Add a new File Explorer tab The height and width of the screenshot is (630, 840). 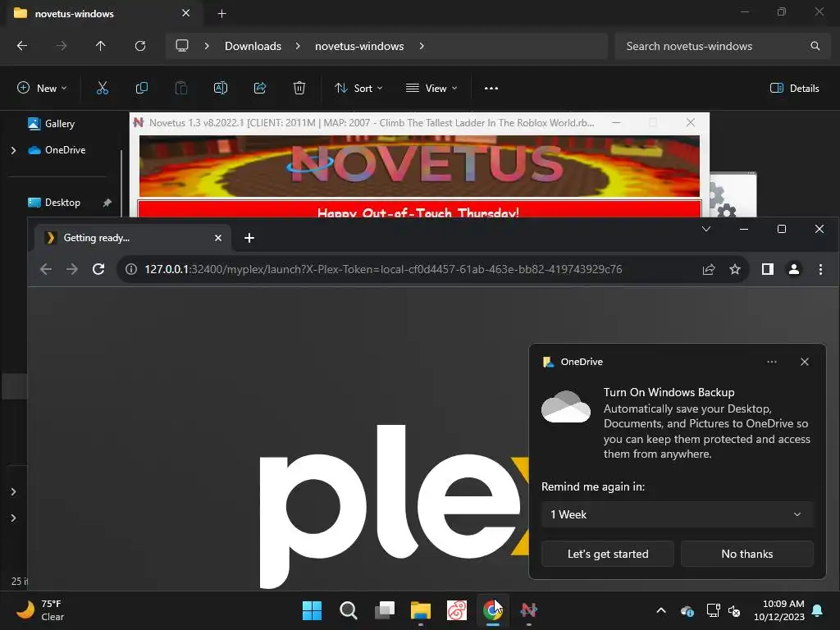point(221,13)
